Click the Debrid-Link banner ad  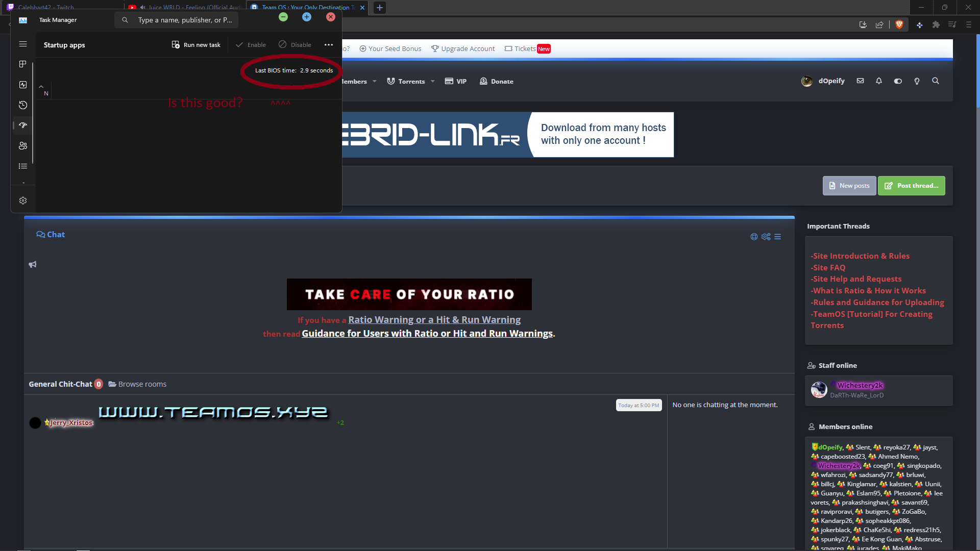coord(508,135)
